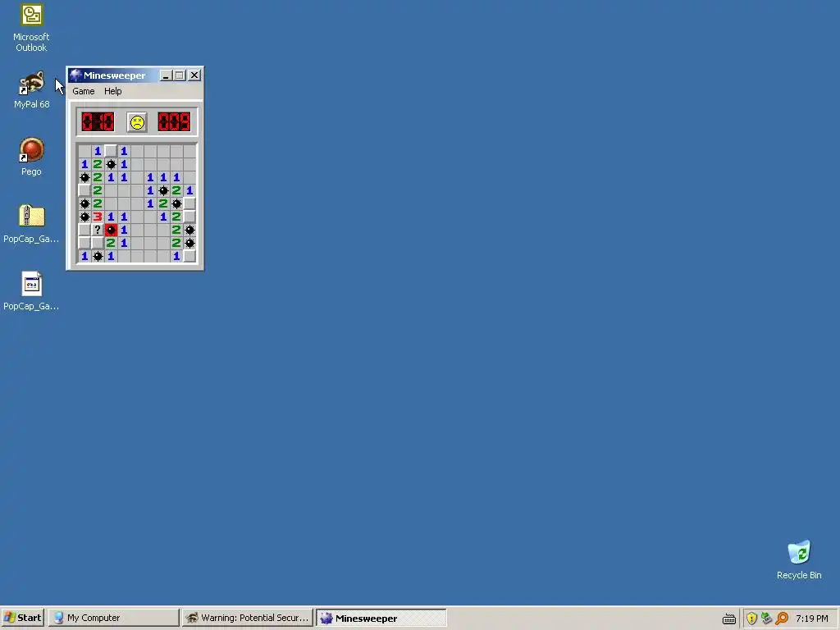Image resolution: width=840 pixels, height=630 pixels.
Task: Click the orange magnifier tray icon
Action: point(782,619)
